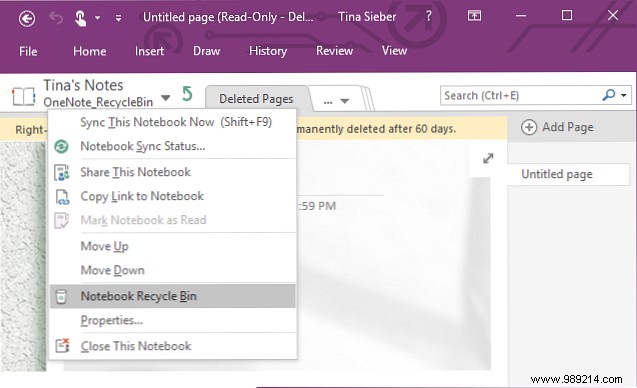Image resolution: width=637 pixels, height=388 pixels.
Task: Click the 59 PM timestamp on page
Action: (x=317, y=206)
